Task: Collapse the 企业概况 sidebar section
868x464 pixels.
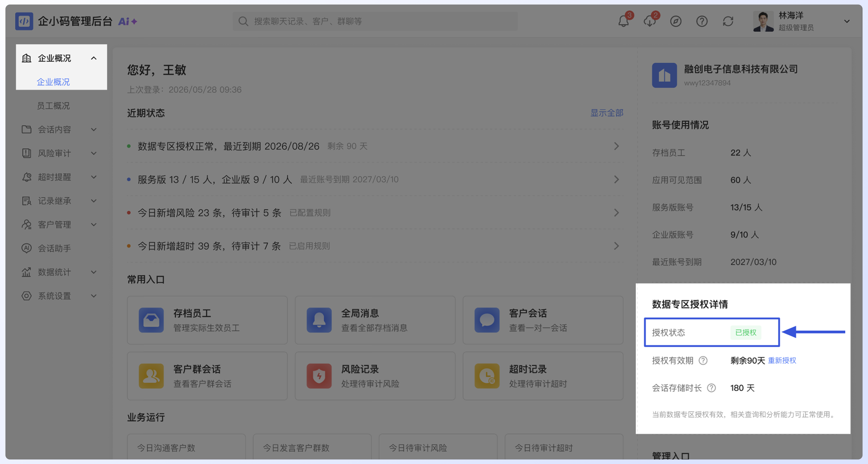Action: pyautogui.click(x=94, y=58)
